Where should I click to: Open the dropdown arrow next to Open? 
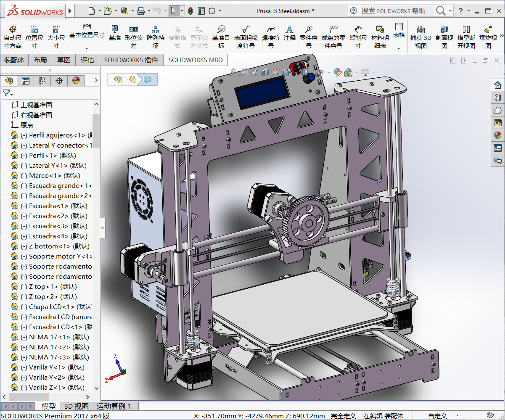click(115, 11)
